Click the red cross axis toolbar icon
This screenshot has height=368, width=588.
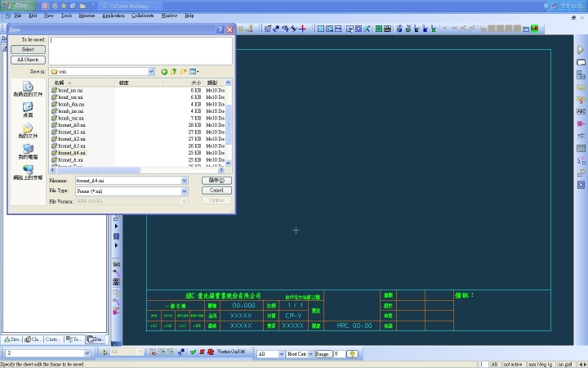pos(303,29)
